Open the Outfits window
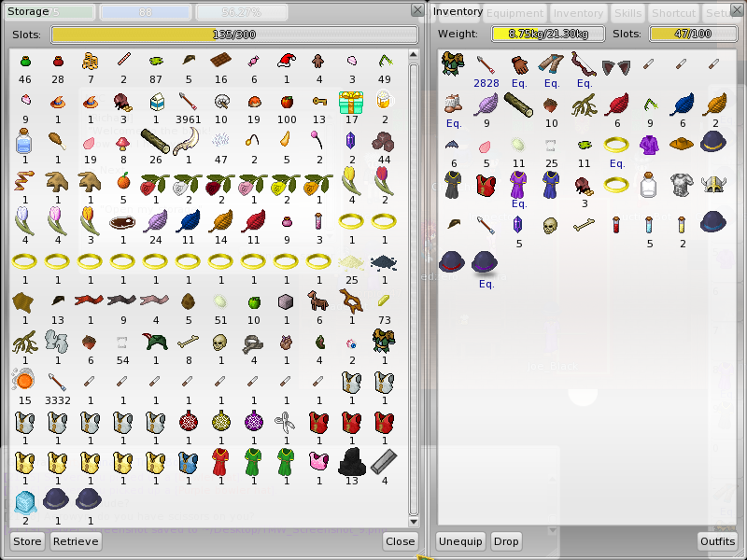This screenshot has height=560, width=747. click(x=717, y=541)
